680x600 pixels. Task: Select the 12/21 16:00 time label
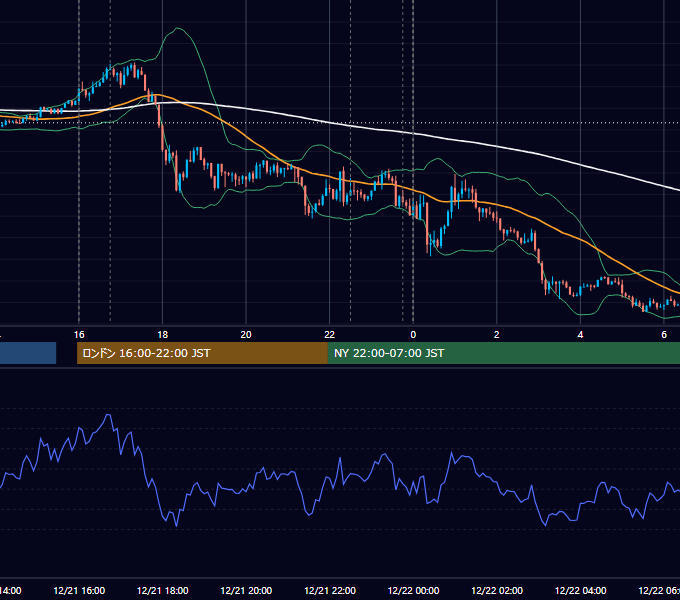point(79,590)
